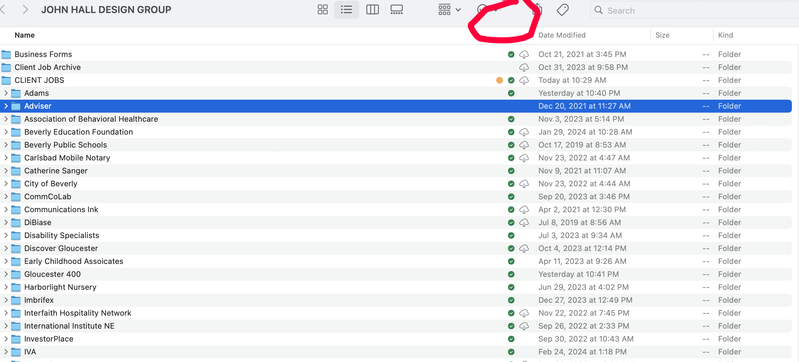Switch Finder to icon view
Image resolution: width=799 pixels, height=362 pixels.
point(323,10)
